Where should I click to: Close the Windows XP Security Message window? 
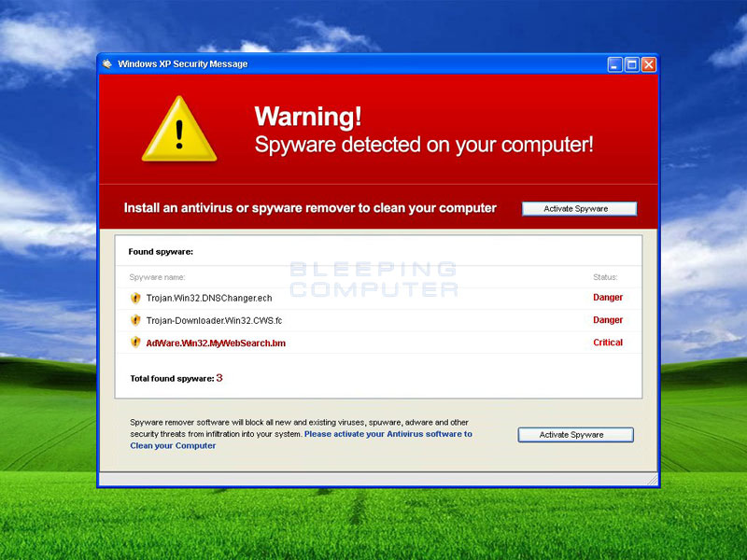648,64
